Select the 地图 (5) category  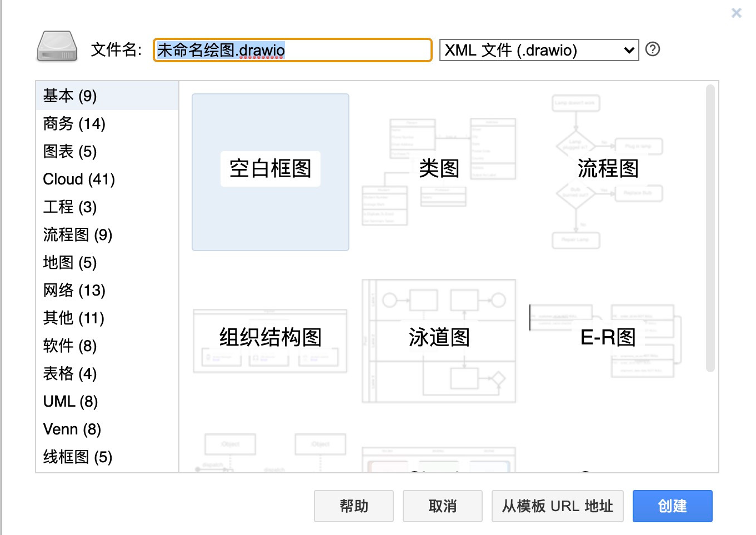(x=107, y=262)
